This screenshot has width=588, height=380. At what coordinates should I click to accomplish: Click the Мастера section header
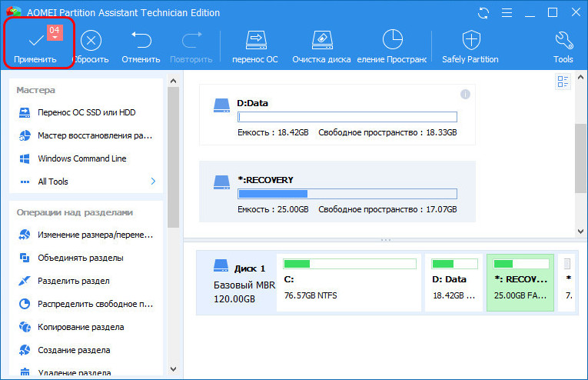pos(35,90)
